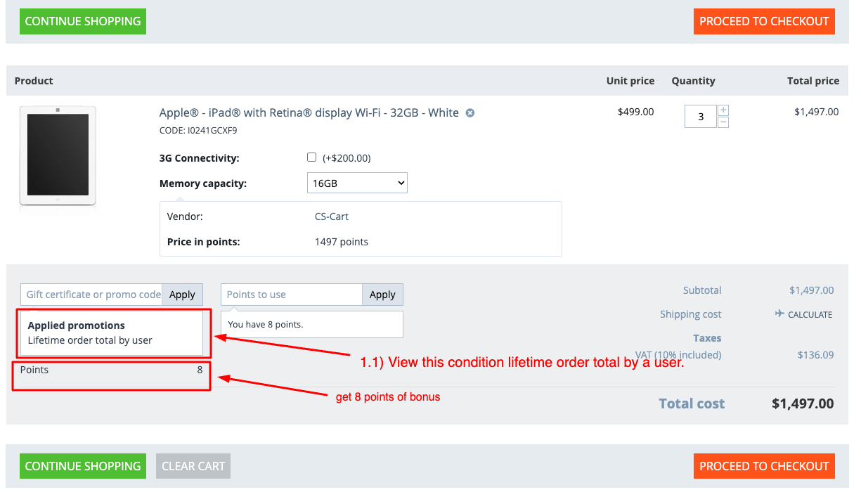Decrease quantity with the minus stepper

tap(723, 122)
